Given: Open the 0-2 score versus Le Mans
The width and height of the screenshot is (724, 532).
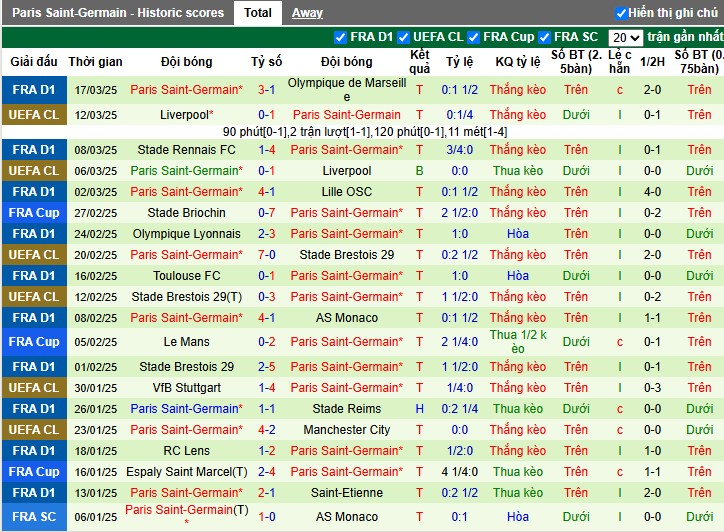Looking at the screenshot, I should (266, 342).
